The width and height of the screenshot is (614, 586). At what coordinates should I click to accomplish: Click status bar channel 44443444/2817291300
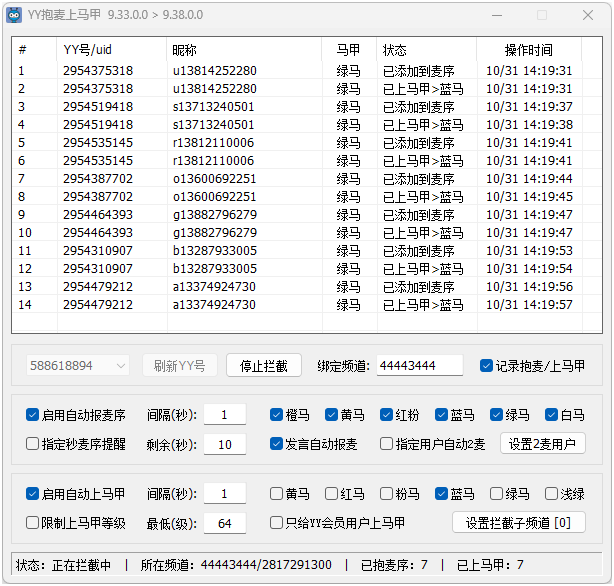tap(266, 565)
